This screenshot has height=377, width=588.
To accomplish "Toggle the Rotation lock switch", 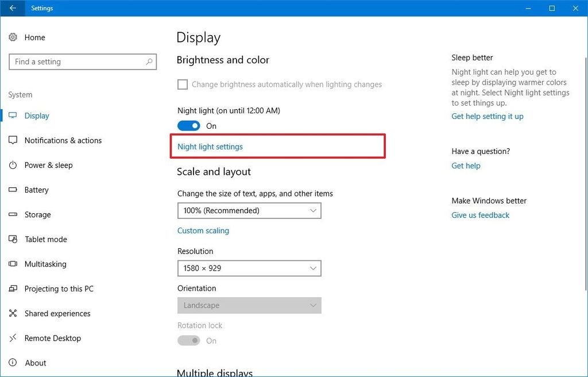I will tap(188, 340).
